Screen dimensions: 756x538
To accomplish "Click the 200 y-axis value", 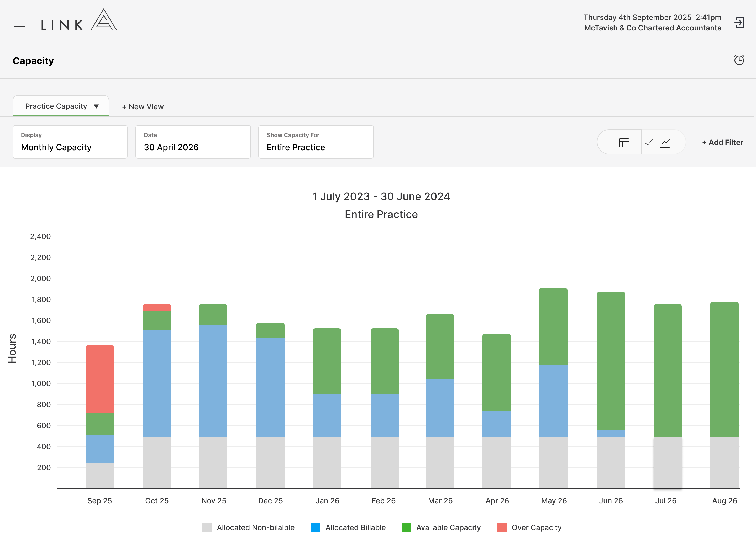I will click(x=44, y=467).
